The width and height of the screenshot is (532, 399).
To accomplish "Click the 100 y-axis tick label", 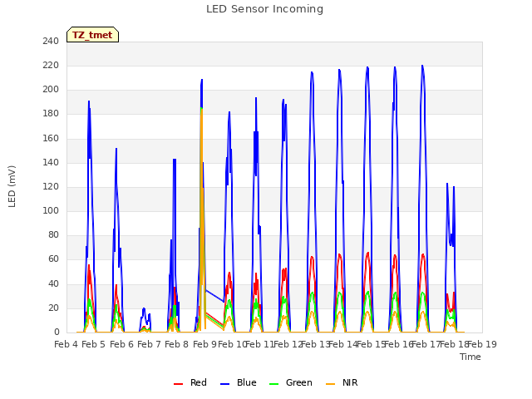I will click(x=51, y=210).
